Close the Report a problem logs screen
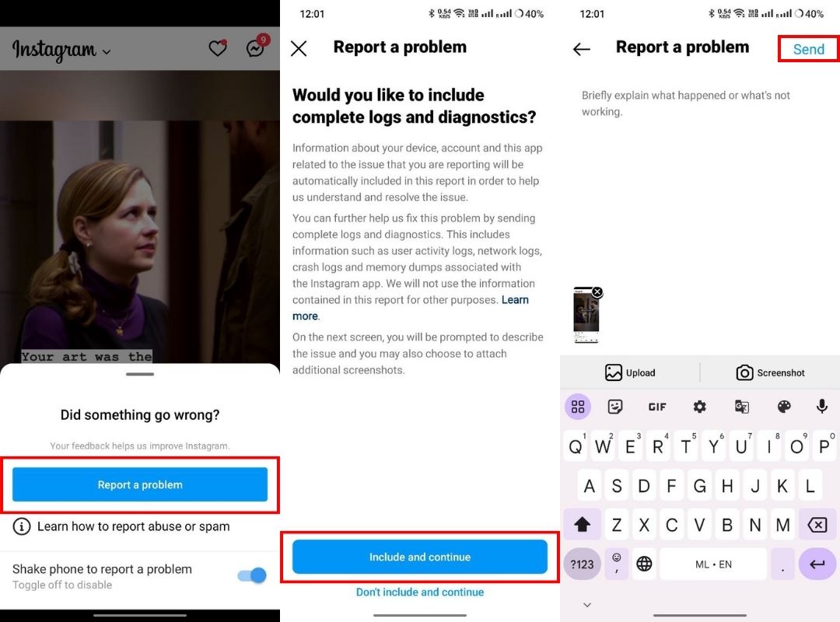 (299, 48)
